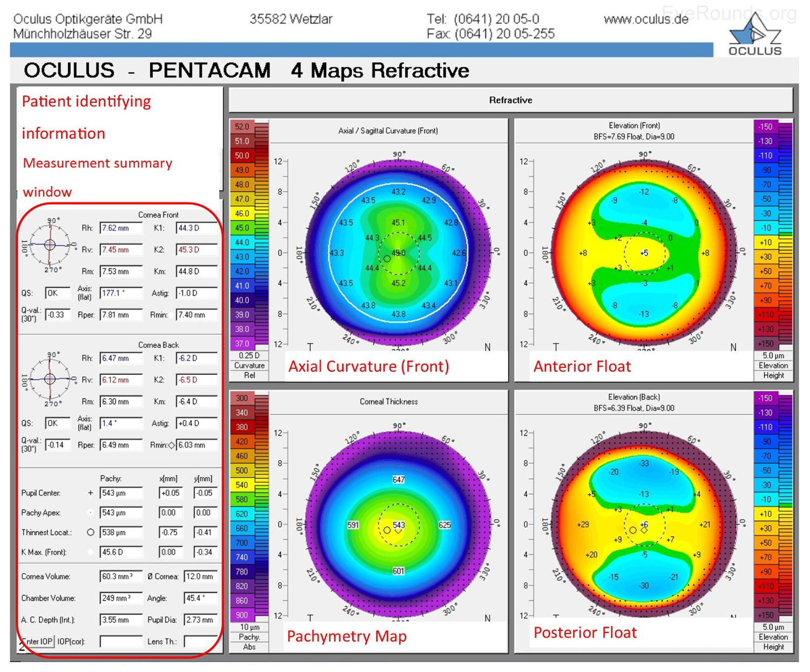810x672 pixels.
Task: Pick the 52.0 red swatch on the curvature scale
Action: [242, 127]
